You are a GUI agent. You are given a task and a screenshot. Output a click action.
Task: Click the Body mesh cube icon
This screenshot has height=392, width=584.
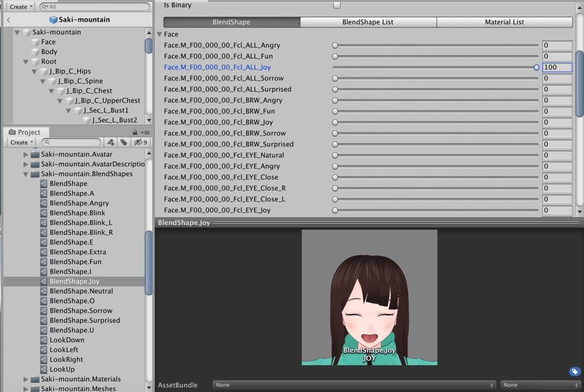(35, 52)
